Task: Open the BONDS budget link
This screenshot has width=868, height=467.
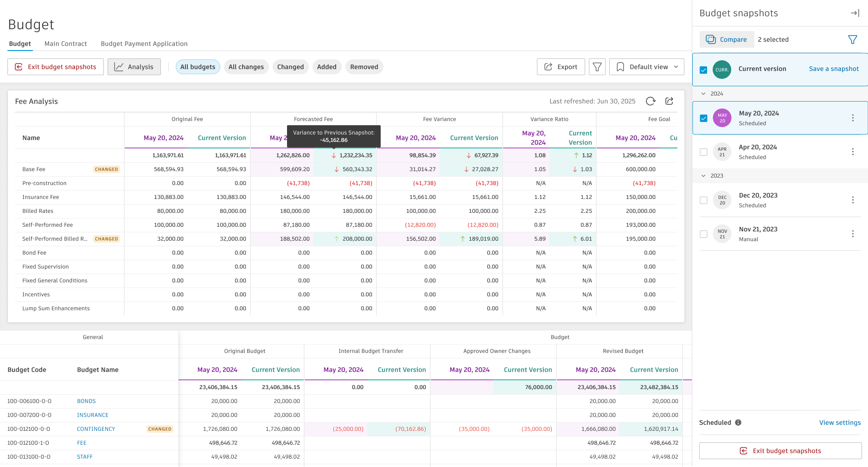Action: click(86, 401)
